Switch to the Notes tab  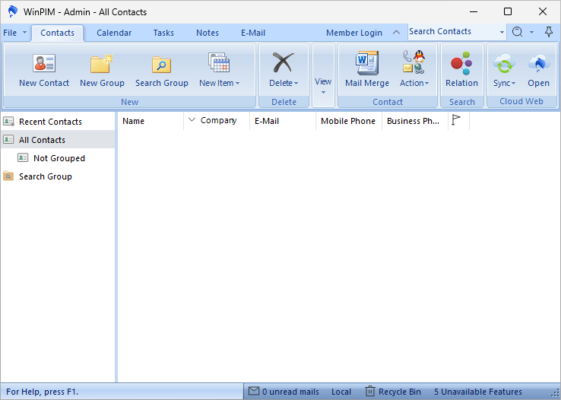click(x=207, y=33)
